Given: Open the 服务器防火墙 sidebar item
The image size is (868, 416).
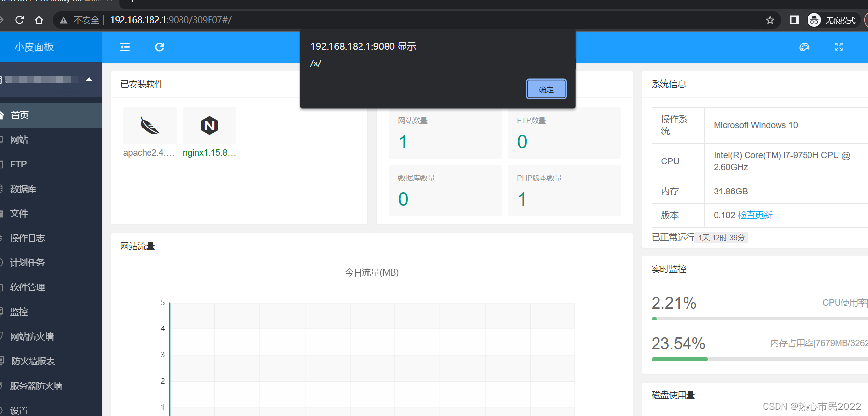Looking at the screenshot, I should coord(51,386).
